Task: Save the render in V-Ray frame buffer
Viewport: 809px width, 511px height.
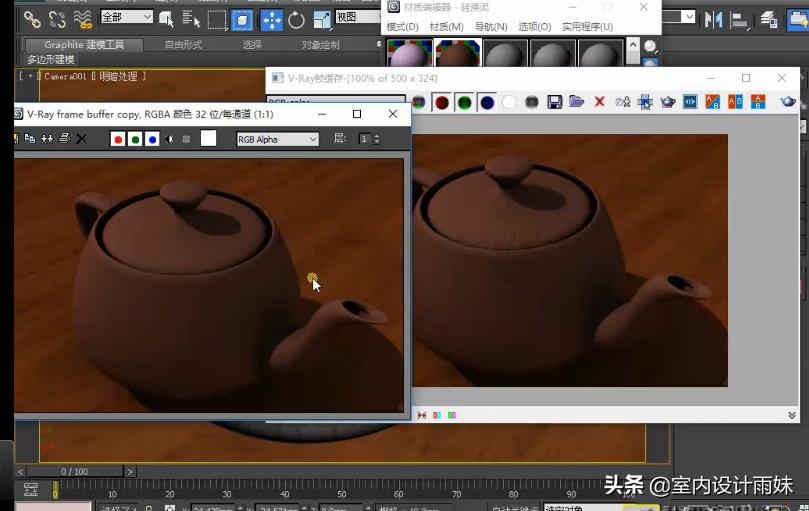Action: 554,102
